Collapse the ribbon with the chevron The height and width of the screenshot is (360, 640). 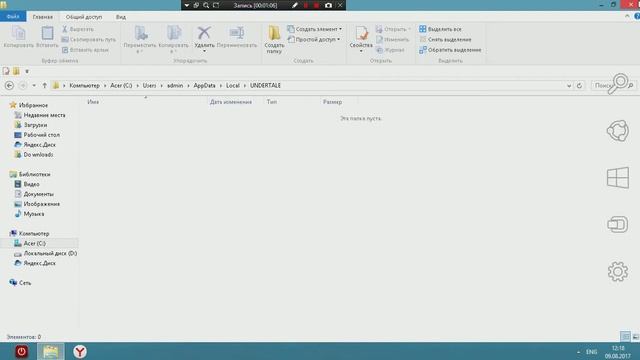point(627,16)
